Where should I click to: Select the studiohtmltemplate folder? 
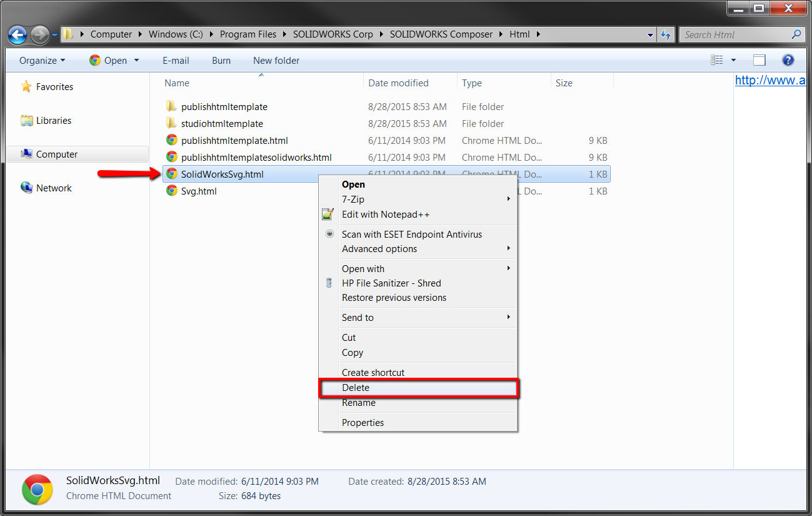coord(222,124)
